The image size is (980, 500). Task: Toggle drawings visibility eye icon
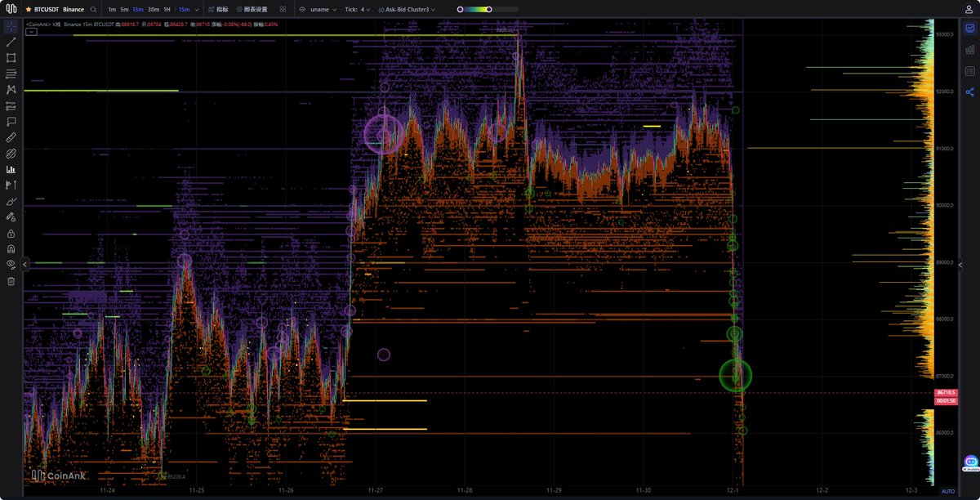pos(11,265)
